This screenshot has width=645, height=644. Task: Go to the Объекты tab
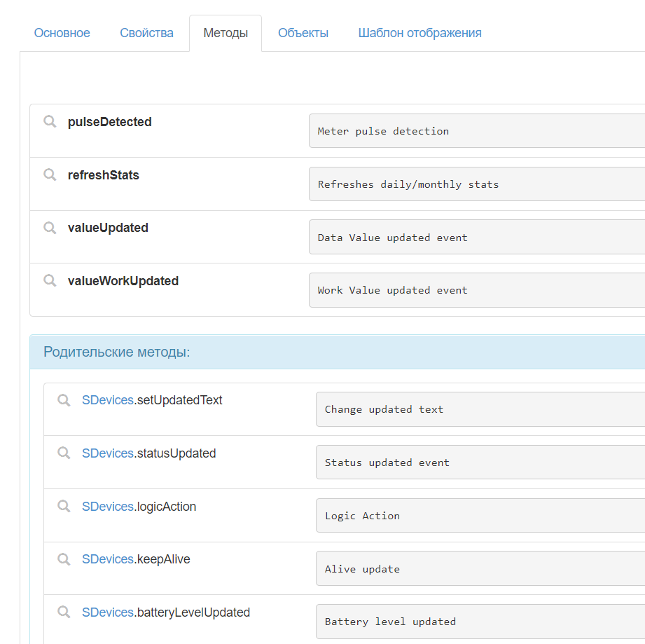(x=303, y=33)
